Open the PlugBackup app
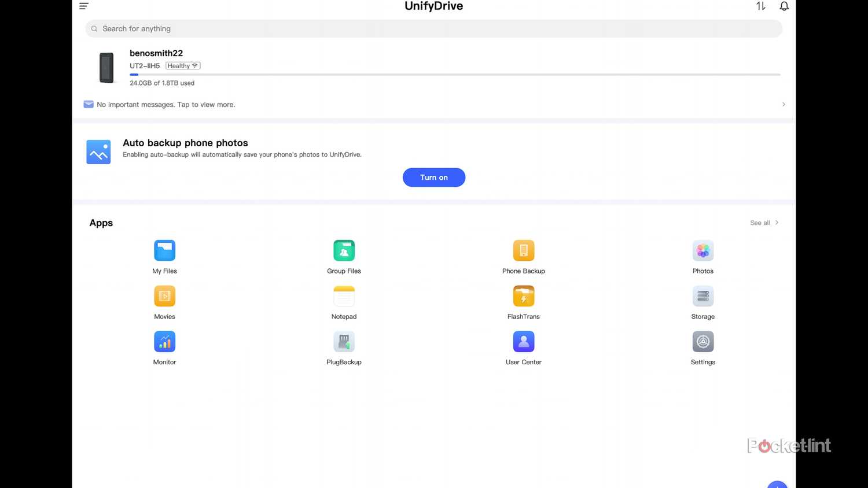Viewport: 868px width, 488px height. tap(344, 342)
